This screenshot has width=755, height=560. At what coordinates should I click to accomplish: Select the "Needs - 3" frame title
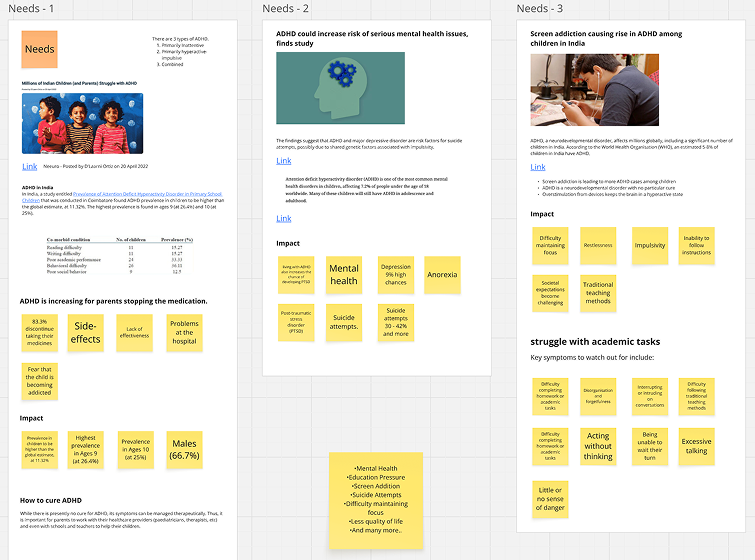pos(540,9)
